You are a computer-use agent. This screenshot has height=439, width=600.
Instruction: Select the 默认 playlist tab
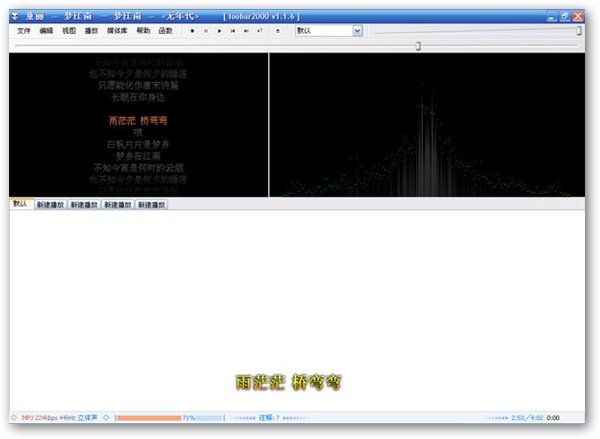(20, 204)
